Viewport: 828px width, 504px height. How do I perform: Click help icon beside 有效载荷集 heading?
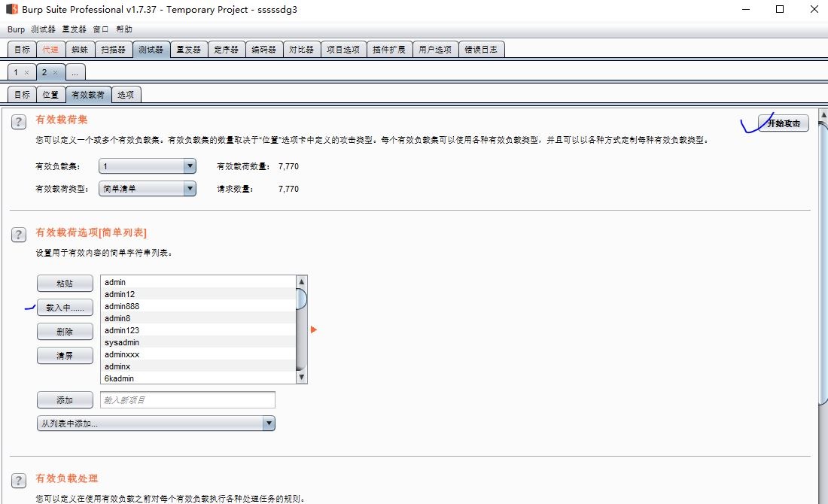click(19, 122)
